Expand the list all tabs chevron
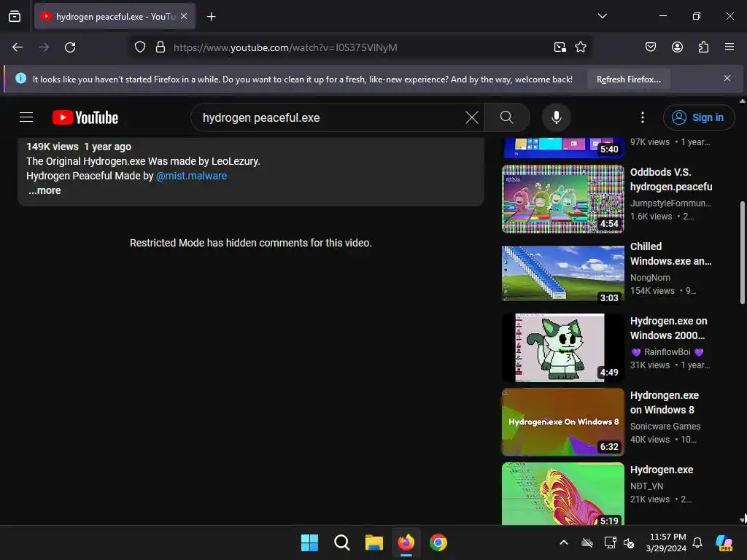 (602, 16)
